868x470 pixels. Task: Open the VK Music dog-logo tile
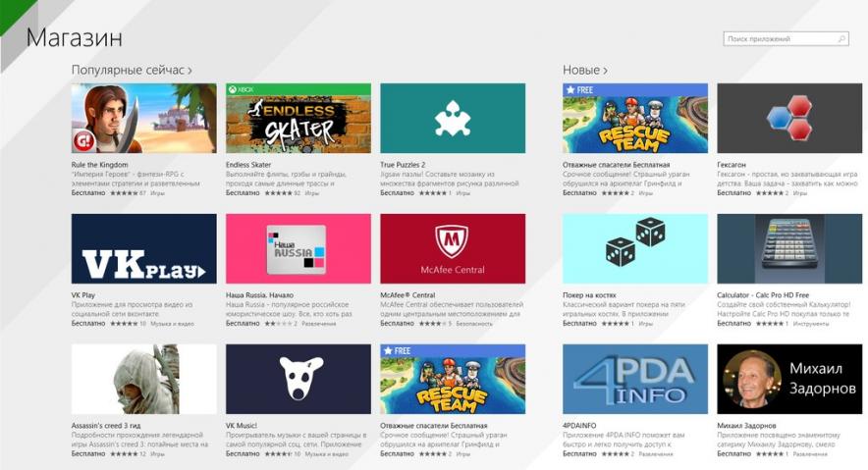tap(298, 380)
